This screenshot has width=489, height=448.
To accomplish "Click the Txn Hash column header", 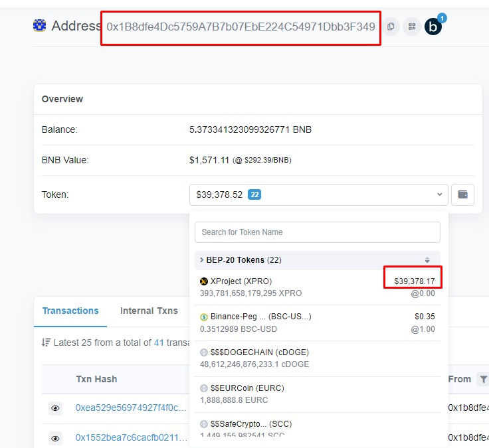I will (x=96, y=379).
